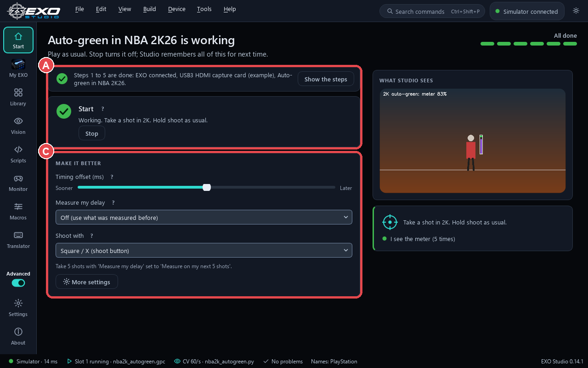588x368 pixels.
Task: Click the No problems checkmark status
Action: tap(283, 362)
